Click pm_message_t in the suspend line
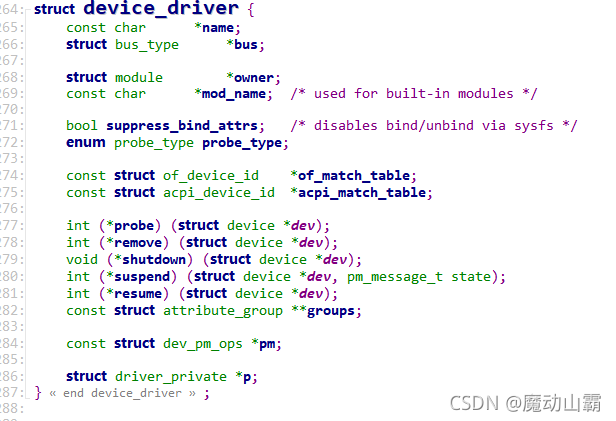 pos(394,277)
